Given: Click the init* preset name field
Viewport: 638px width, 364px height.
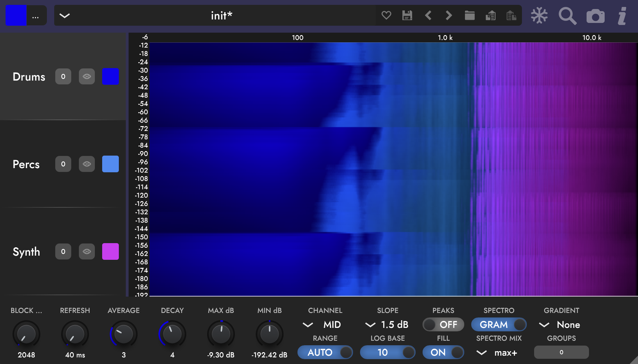Looking at the screenshot, I should tap(221, 15).
